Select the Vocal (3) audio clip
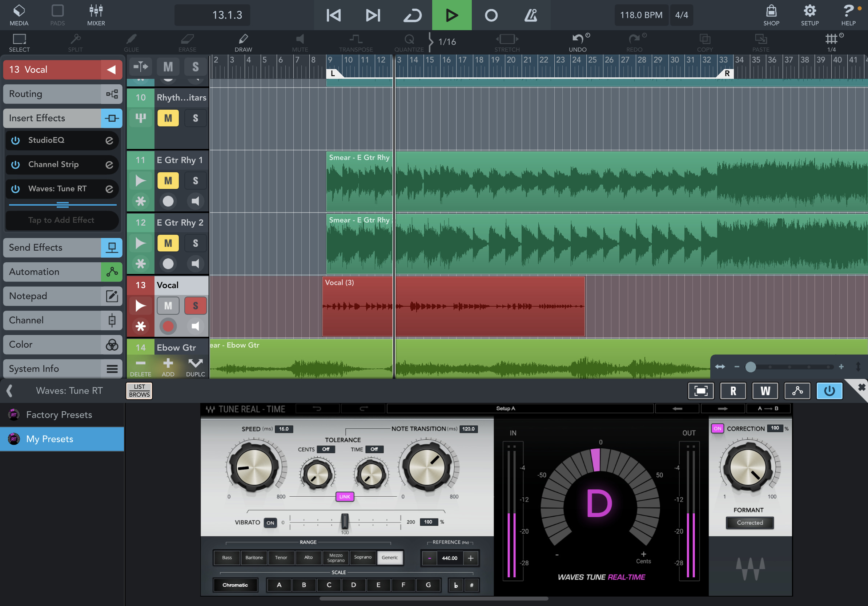The height and width of the screenshot is (606, 868). click(453, 306)
